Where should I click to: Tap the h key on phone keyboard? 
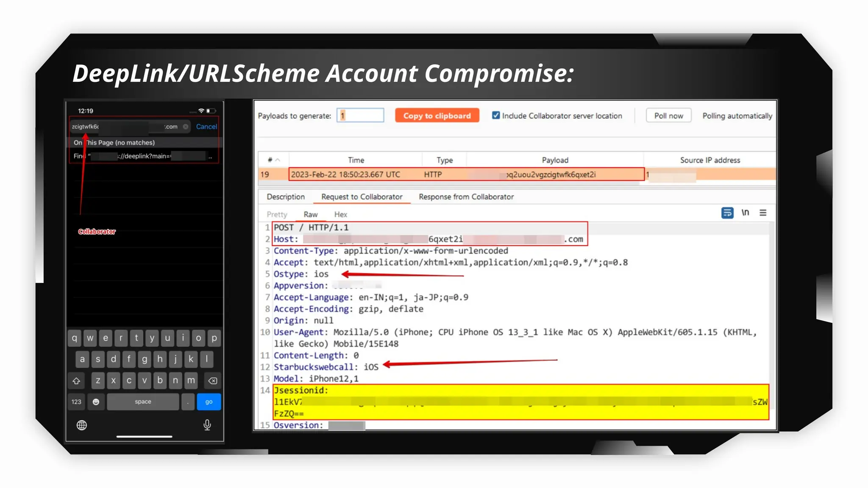point(160,359)
